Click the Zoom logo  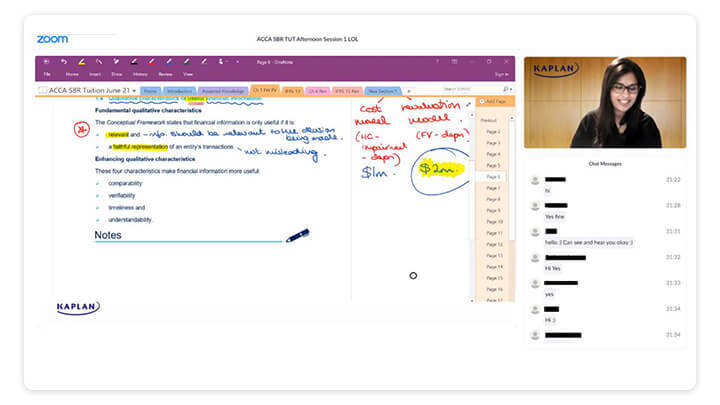pos(52,39)
